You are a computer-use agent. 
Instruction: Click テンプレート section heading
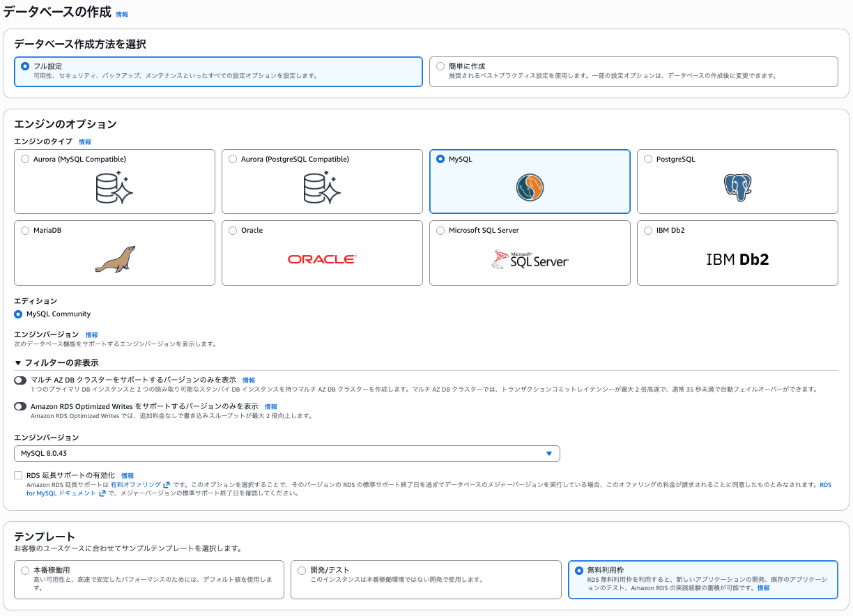click(x=45, y=537)
